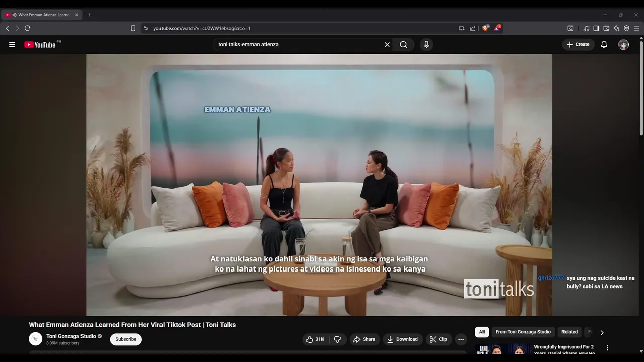
Task: Open a new tab with plus
Action: (x=89, y=15)
